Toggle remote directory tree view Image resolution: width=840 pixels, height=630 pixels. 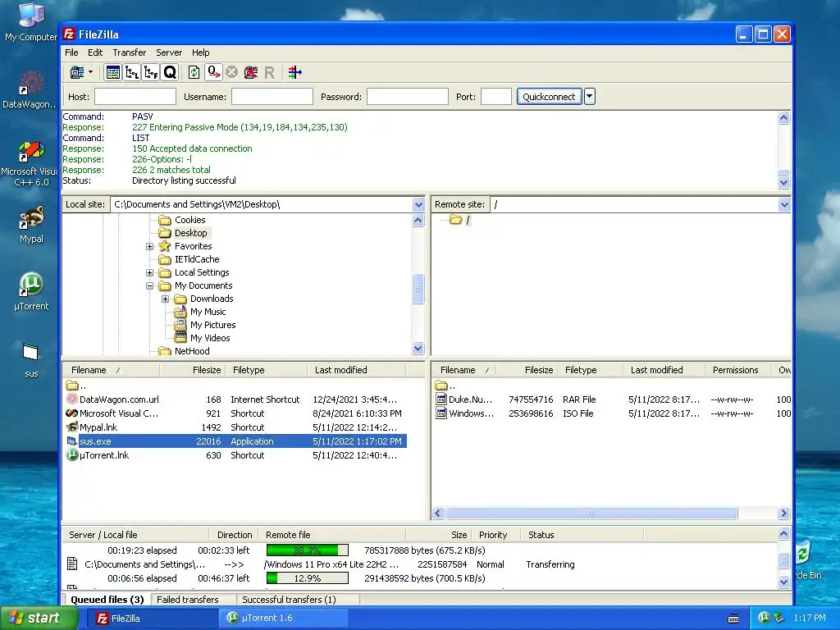(151, 72)
